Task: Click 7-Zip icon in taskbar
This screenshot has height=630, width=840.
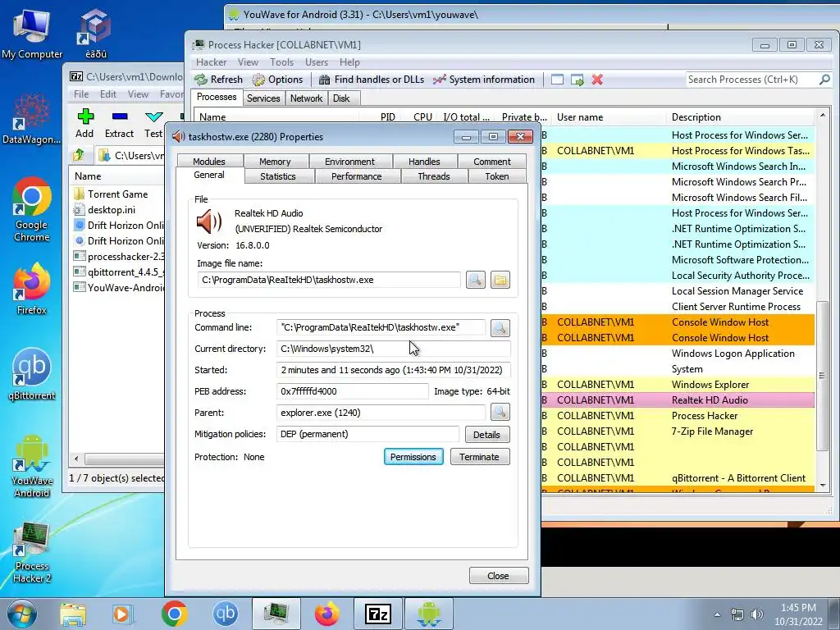Action: (x=377, y=614)
